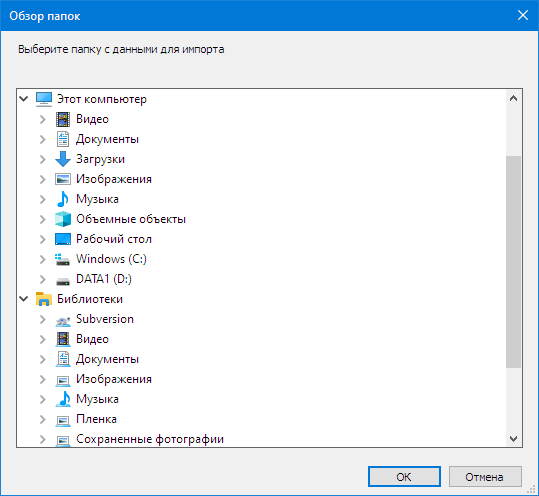Select Изображения under Библиотеки

[114, 379]
